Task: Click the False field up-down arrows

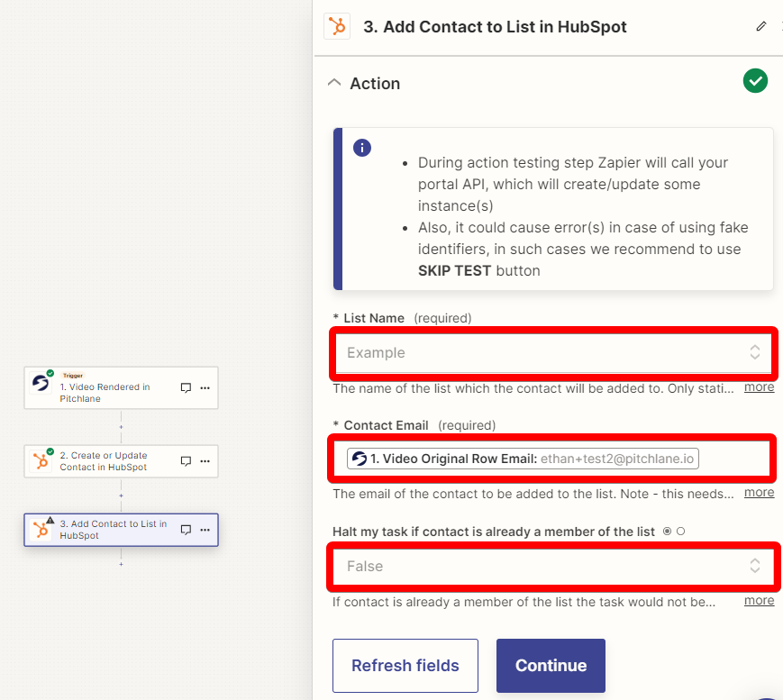Action: (754, 566)
